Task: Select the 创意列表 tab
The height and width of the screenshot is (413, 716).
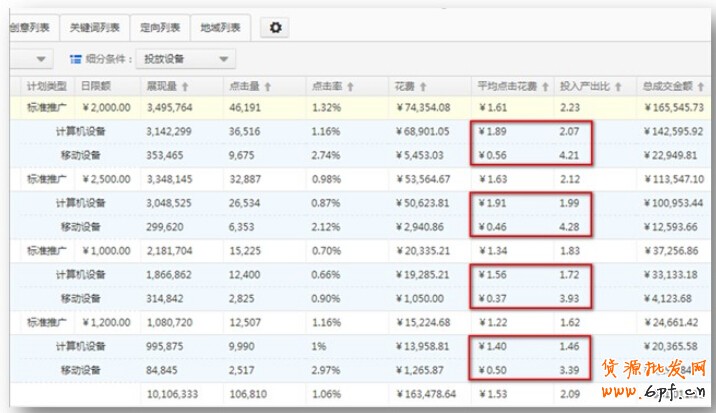Action: (27, 28)
